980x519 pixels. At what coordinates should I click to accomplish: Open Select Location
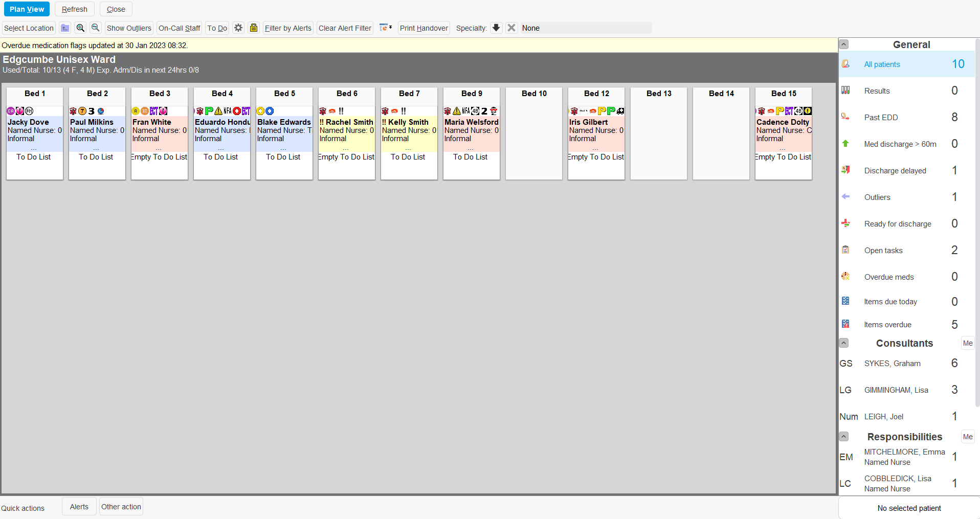[29, 28]
